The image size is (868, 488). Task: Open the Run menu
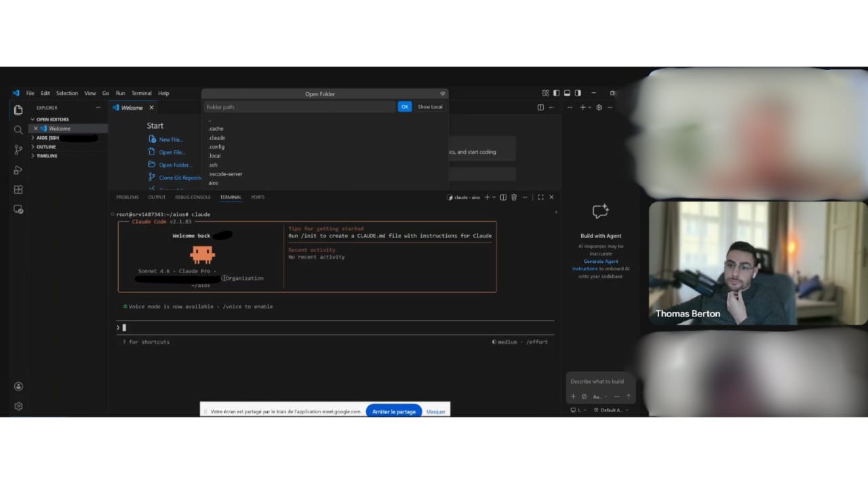[x=120, y=93]
